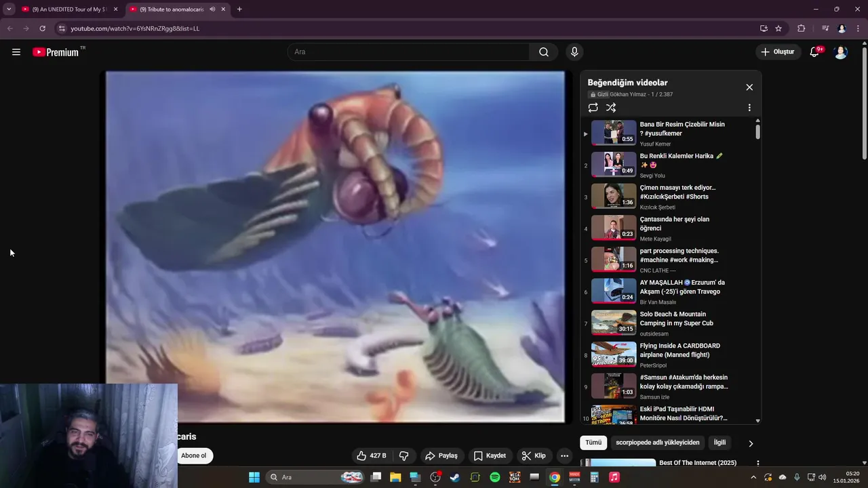This screenshot has width=868, height=488.
Task: Click the address bar URL
Action: click(x=135, y=28)
